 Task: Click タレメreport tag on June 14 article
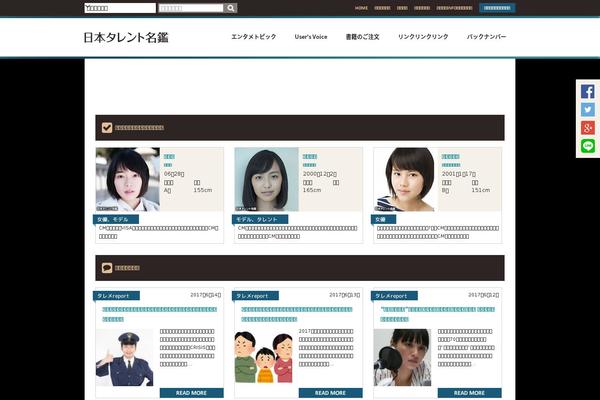click(116, 296)
